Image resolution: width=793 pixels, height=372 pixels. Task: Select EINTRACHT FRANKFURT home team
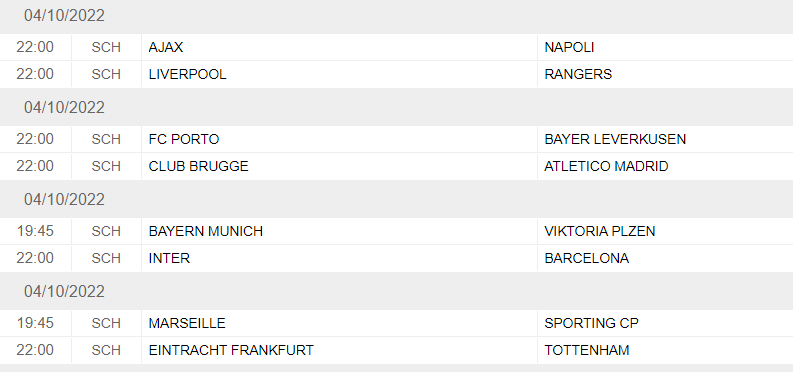click(x=231, y=350)
